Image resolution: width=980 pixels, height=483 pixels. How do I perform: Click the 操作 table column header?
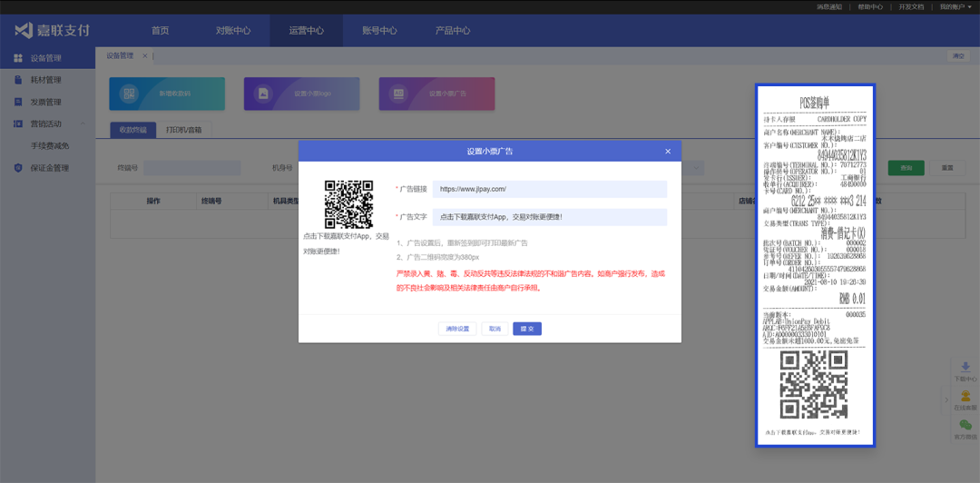153,202
